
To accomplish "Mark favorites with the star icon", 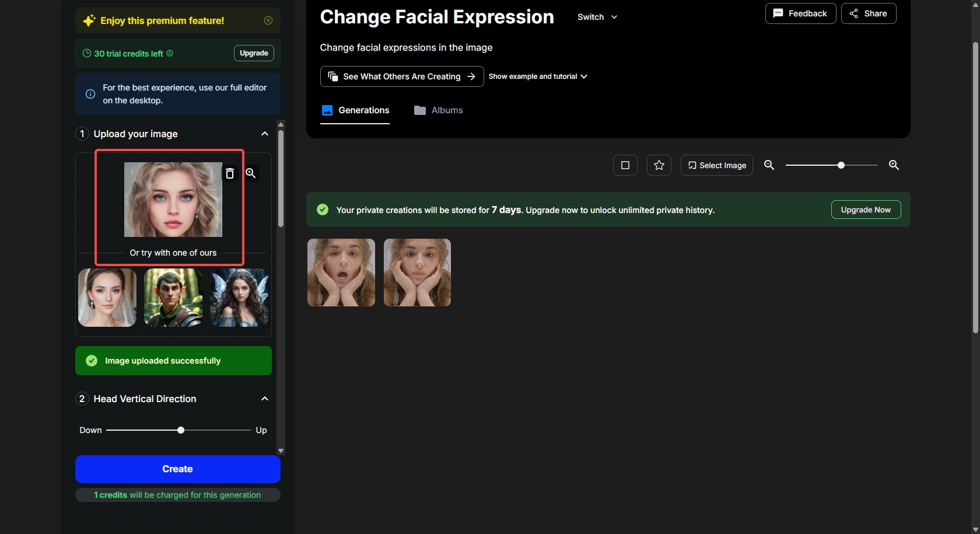I will pyautogui.click(x=659, y=165).
